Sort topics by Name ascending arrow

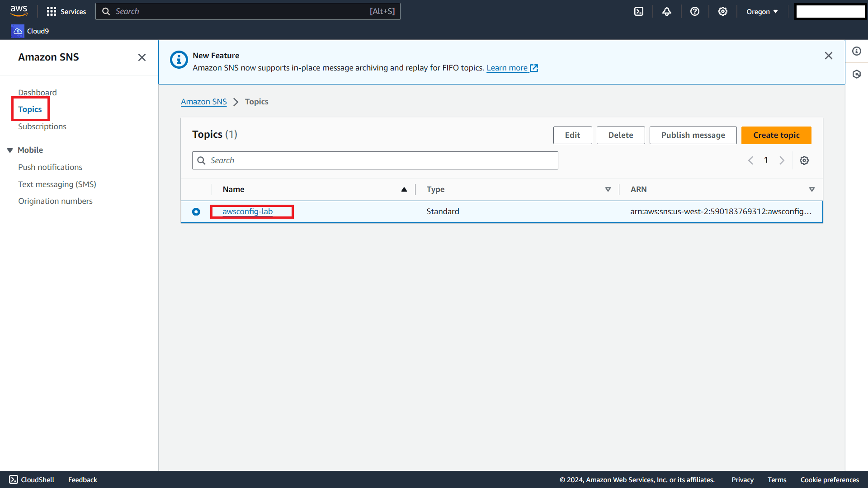[404, 189]
